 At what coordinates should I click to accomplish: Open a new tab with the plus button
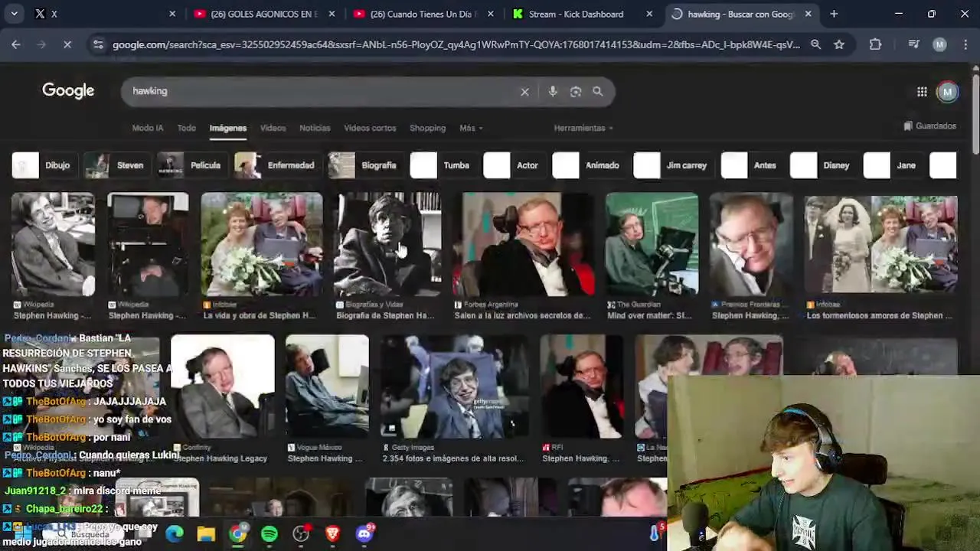(834, 14)
